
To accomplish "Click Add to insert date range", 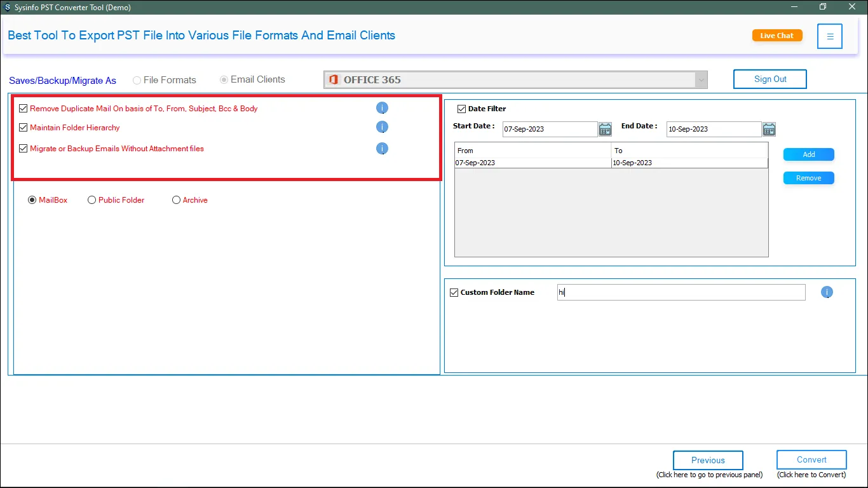I will (808, 154).
